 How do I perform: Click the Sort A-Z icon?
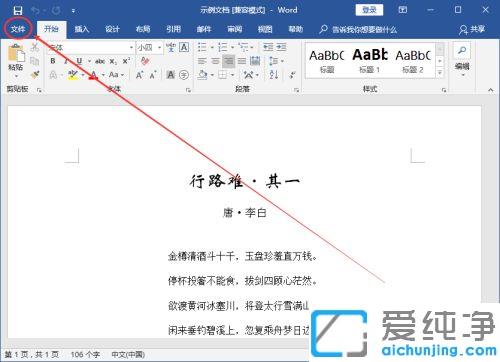click(274, 75)
